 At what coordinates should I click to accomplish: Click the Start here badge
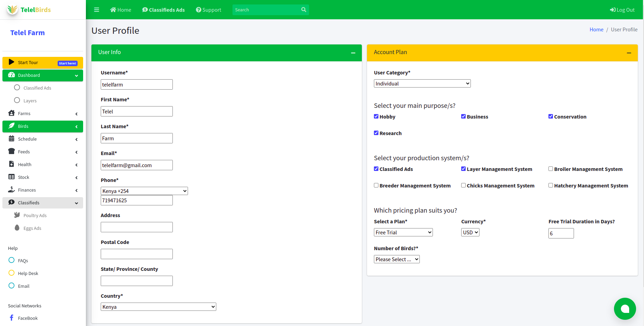pos(67,63)
